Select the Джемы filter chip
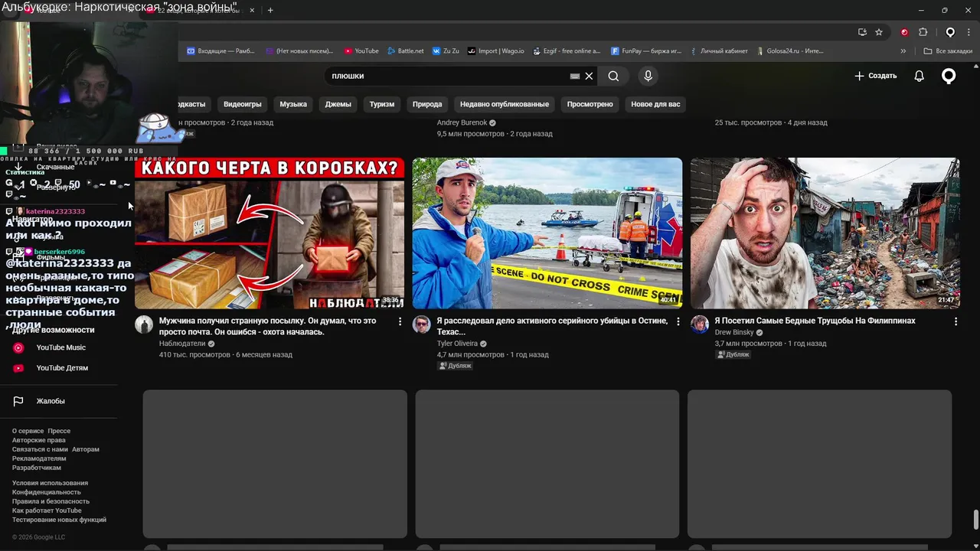The width and height of the screenshot is (980, 551). tap(338, 104)
